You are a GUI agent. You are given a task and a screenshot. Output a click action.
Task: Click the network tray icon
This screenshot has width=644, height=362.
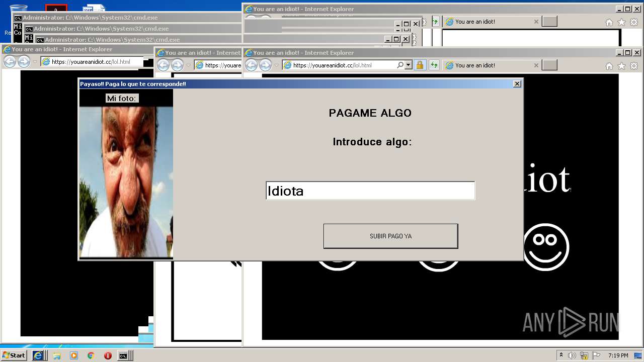(584, 355)
